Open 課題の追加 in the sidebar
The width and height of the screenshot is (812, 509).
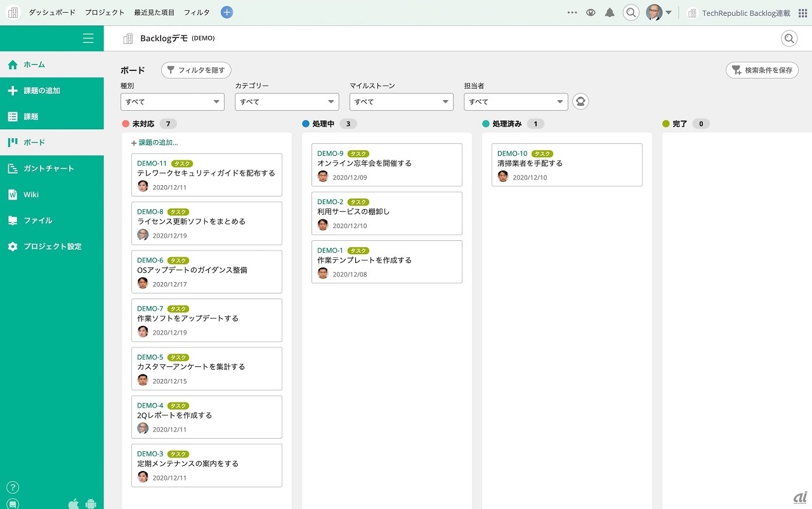coord(52,91)
